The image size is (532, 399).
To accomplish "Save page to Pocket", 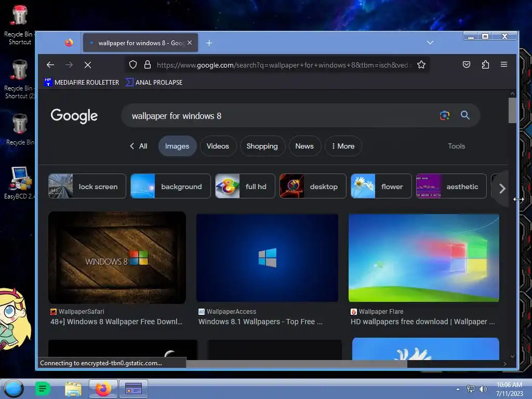I will (x=467, y=64).
